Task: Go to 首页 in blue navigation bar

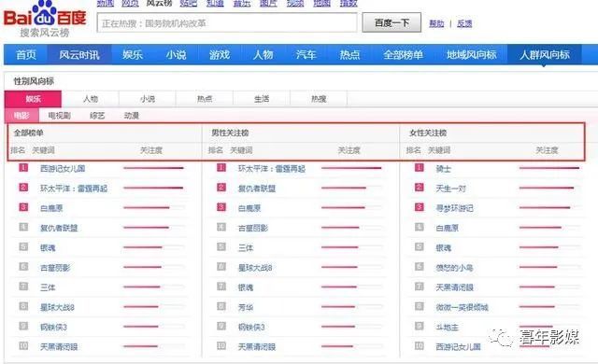Action: [x=26, y=54]
